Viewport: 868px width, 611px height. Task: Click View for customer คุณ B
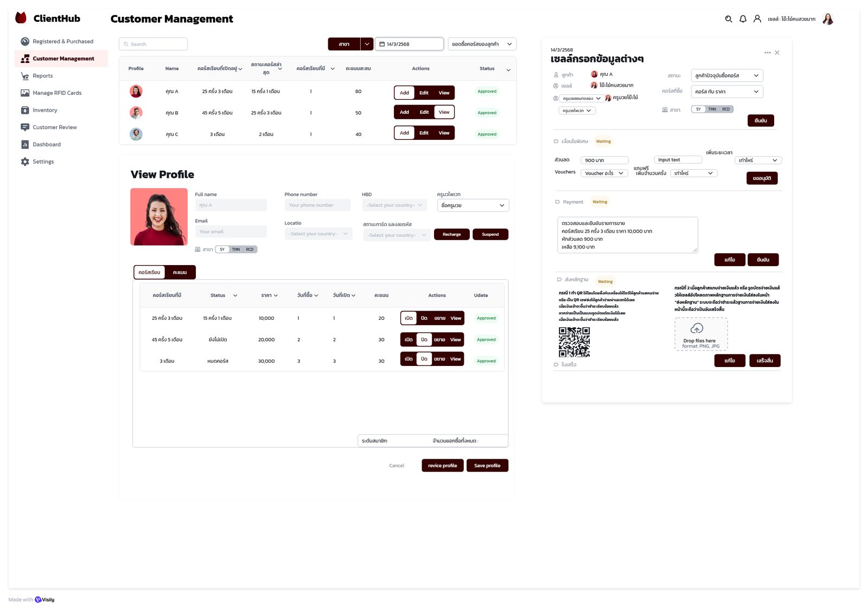[x=444, y=112]
